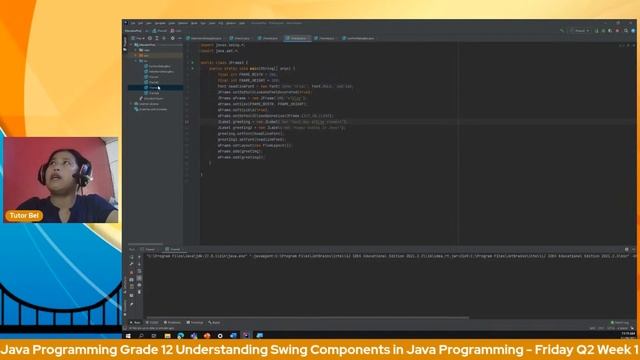Hide the Project tool window with the minus icon

(180, 38)
